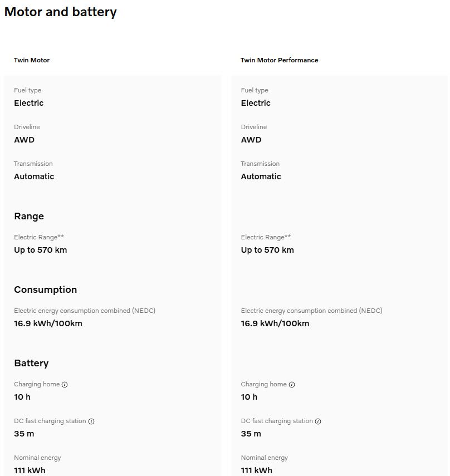The height and width of the screenshot is (476, 450).
Task: Click the Motor and battery heading
Action: point(60,12)
